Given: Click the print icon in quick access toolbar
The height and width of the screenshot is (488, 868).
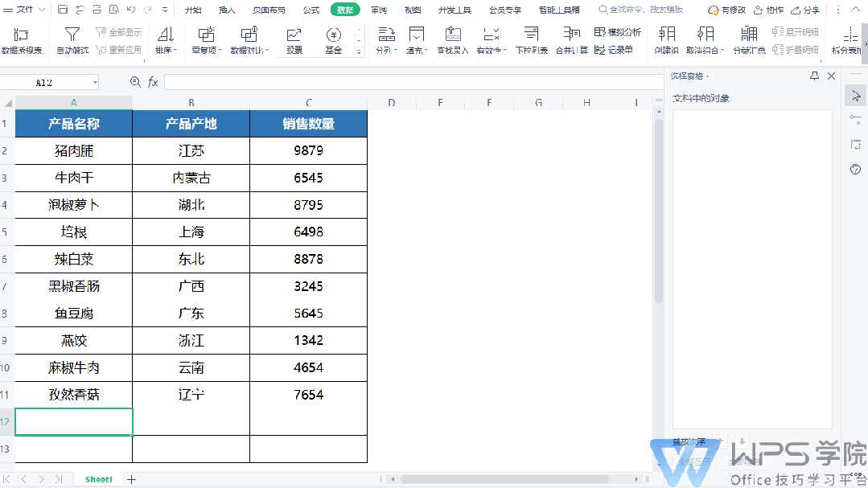Looking at the screenshot, I should (97, 10).
